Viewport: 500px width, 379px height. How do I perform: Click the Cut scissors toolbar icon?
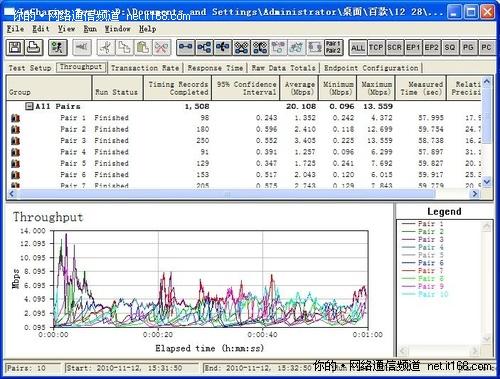pos(106,47)
